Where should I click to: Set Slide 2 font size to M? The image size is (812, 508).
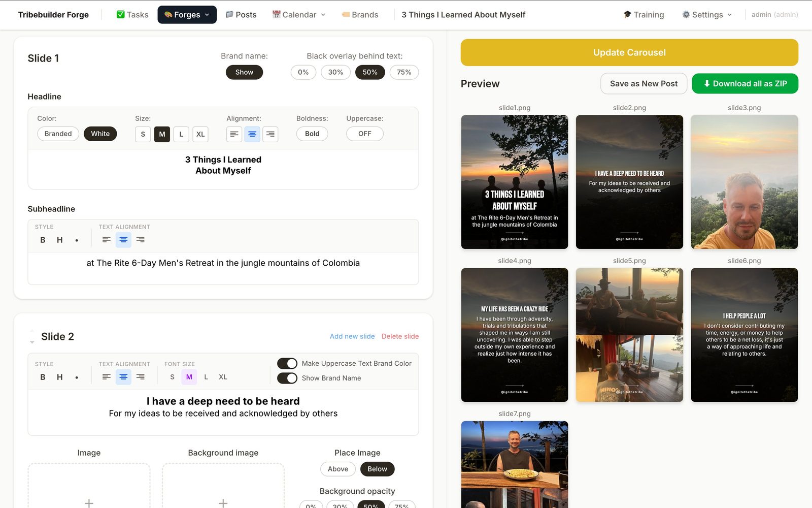coord(189,377)
